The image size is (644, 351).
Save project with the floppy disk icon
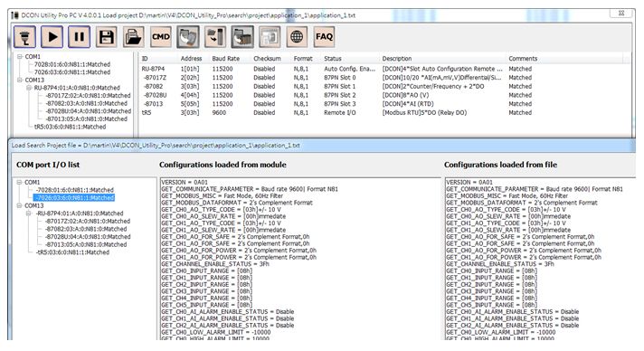coord(107,37)
